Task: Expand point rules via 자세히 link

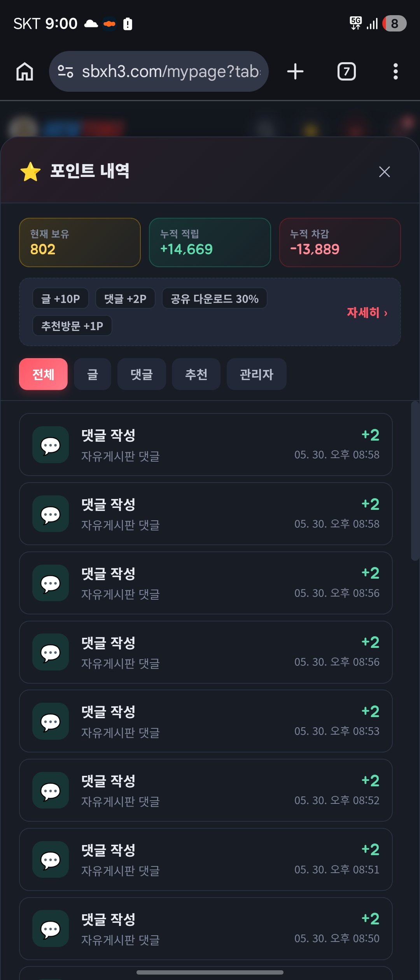Action: click(x=367, y=312)
